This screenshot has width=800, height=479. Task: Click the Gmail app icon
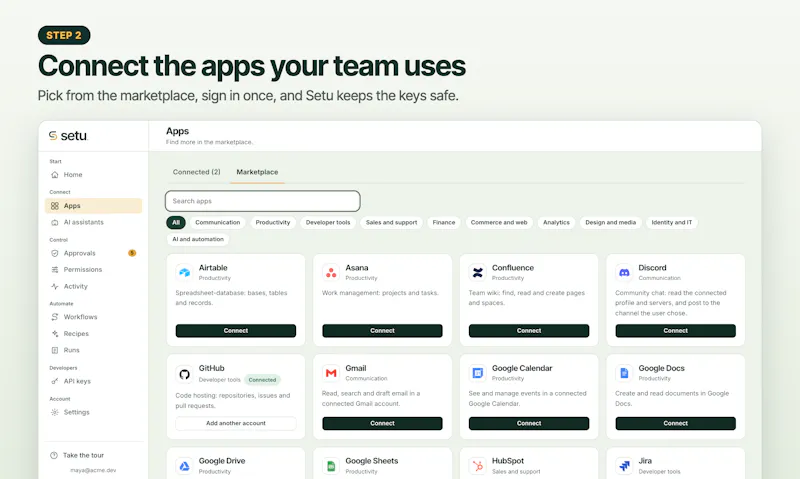pyautogui.click(x=331, y=373)
